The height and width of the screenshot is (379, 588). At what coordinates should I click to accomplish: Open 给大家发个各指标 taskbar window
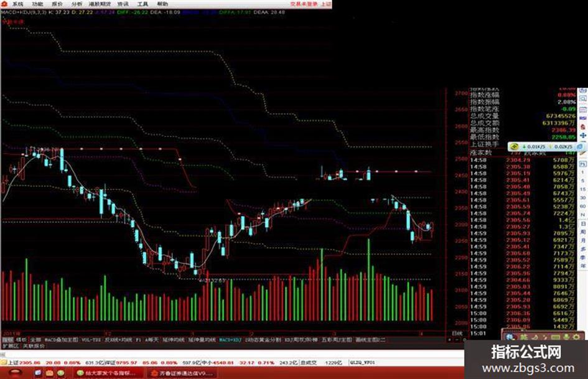point(109,373)
